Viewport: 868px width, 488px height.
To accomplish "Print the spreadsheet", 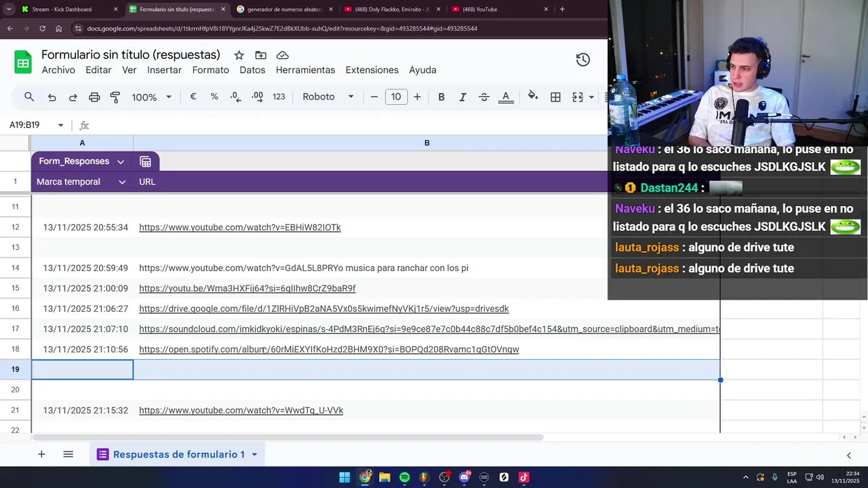I will (x=94, y=97).
